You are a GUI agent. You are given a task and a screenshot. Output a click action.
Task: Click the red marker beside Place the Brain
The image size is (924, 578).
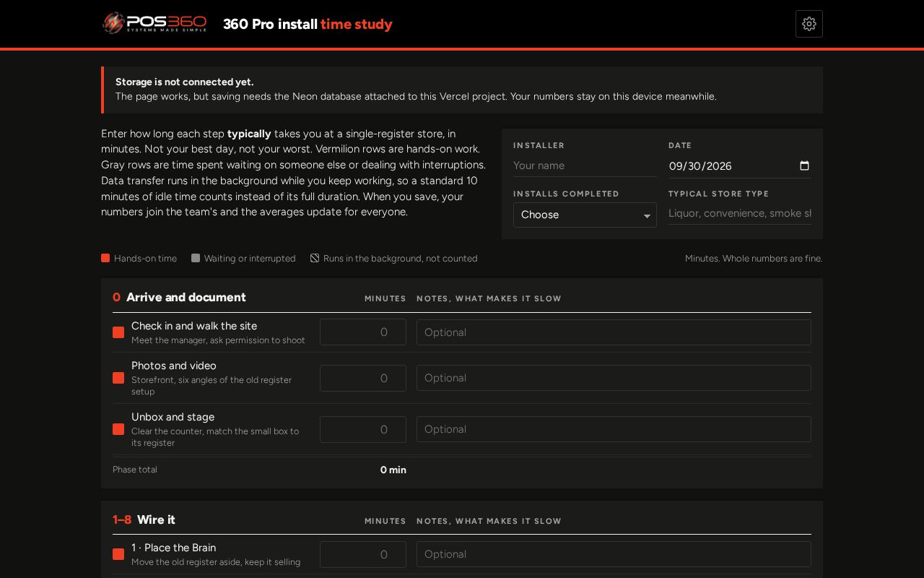point(118,554)
